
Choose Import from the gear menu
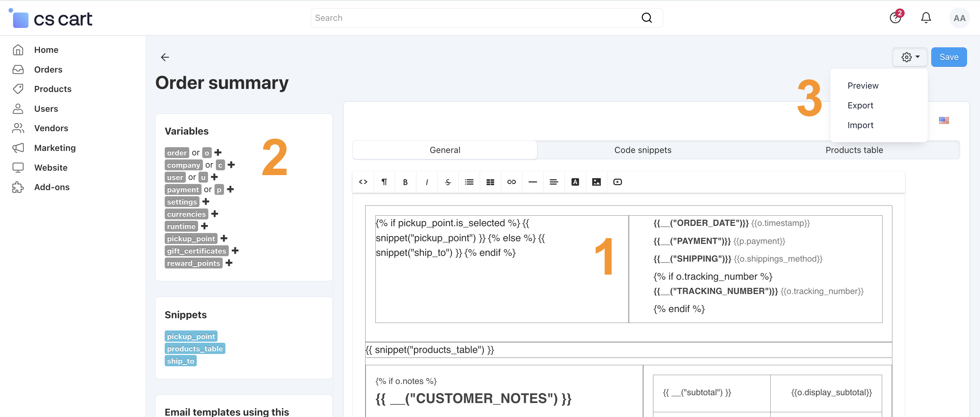tap(860, 125)
